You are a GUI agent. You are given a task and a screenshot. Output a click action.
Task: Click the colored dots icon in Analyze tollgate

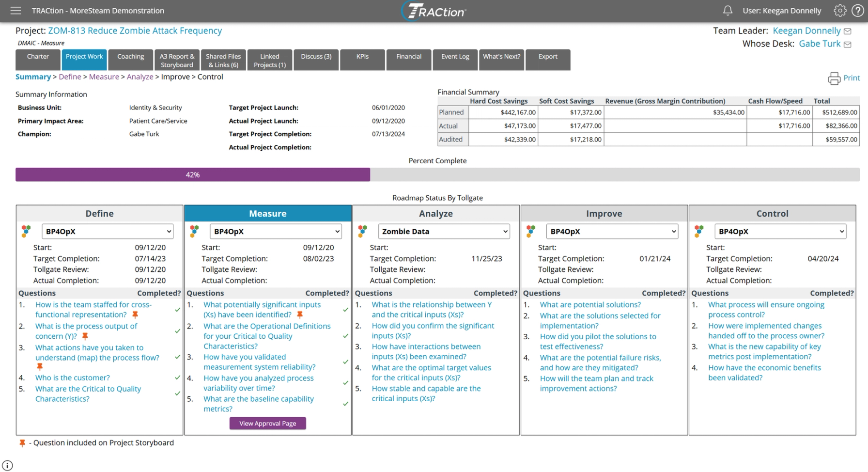(362, 231)
